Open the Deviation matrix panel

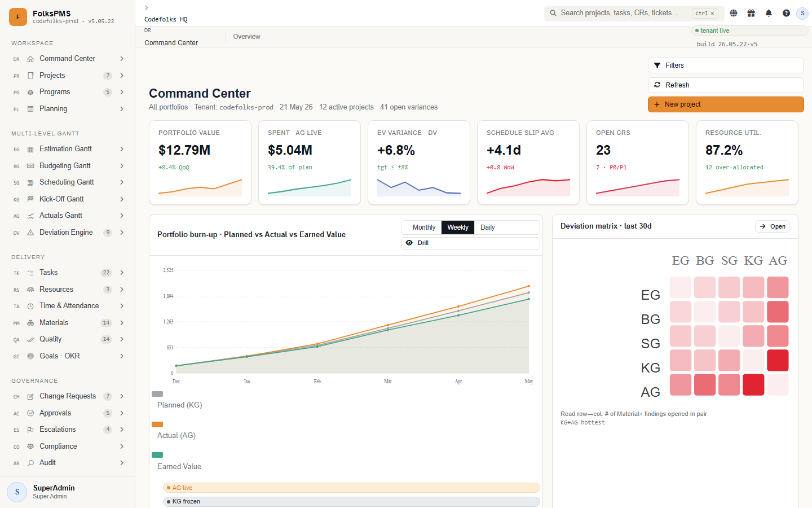[773, 226]
